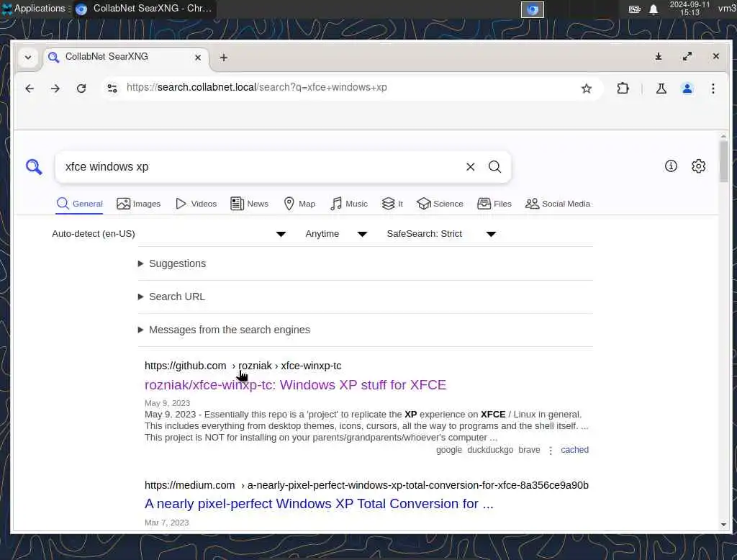The image size is (737, 560).
Task: Click the SearXNG magnifier logo
Action: [34, 166]
